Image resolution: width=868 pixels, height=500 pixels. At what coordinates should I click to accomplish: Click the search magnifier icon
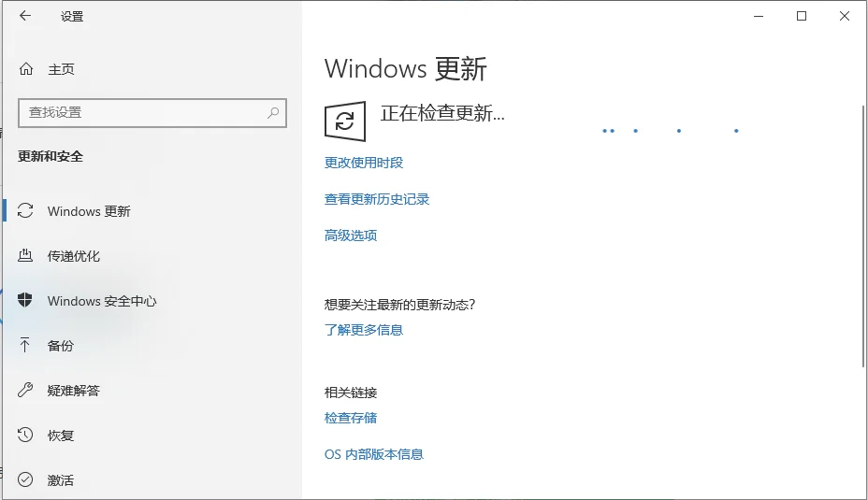click(273, 113)
